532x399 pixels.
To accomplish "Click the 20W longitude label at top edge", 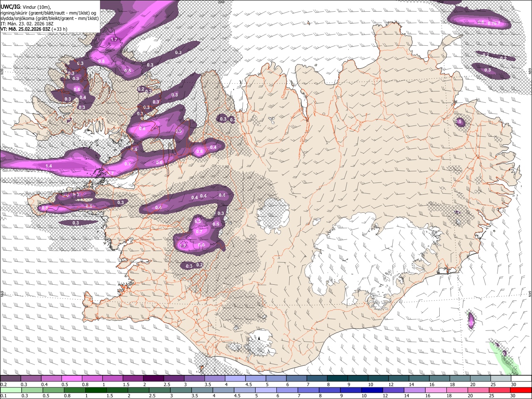I will coord(221,2).
